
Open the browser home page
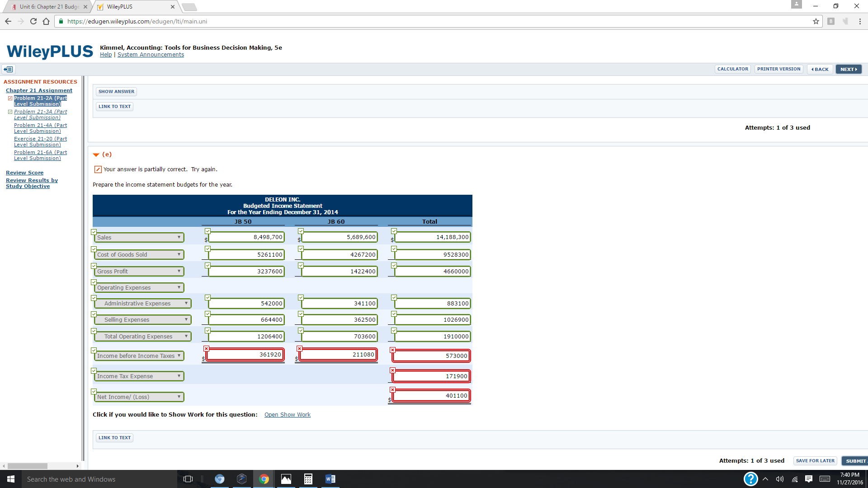click(46, 21)
